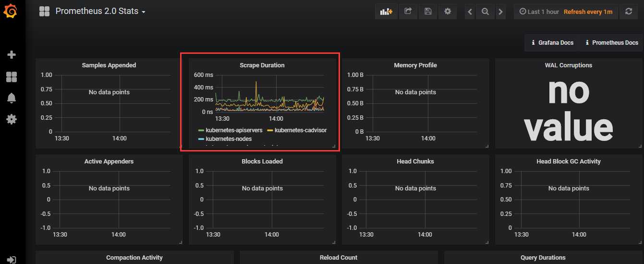Screen dimensions: 644x264
Task: Click the Save dashboard disk icon
Action: pos(428,12)
